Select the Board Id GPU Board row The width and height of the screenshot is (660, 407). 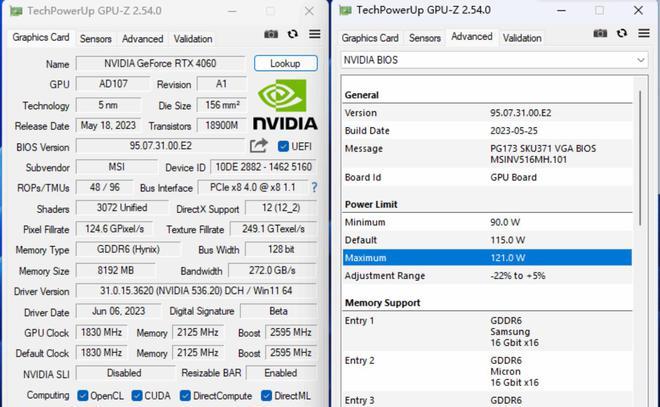[x=487, y=177]
